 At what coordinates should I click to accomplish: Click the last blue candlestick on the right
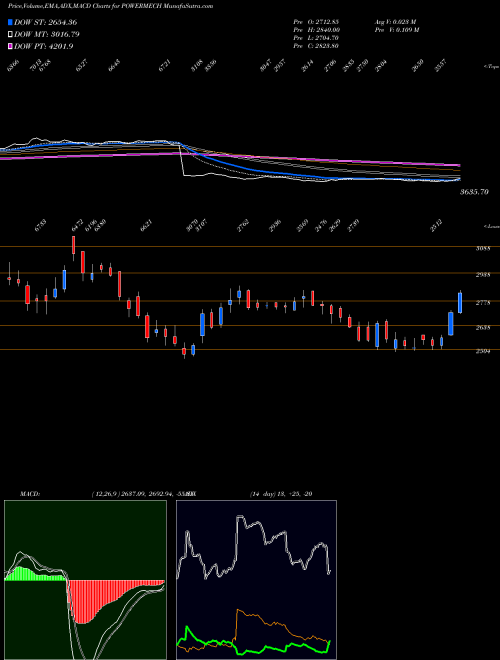[460, 303]
